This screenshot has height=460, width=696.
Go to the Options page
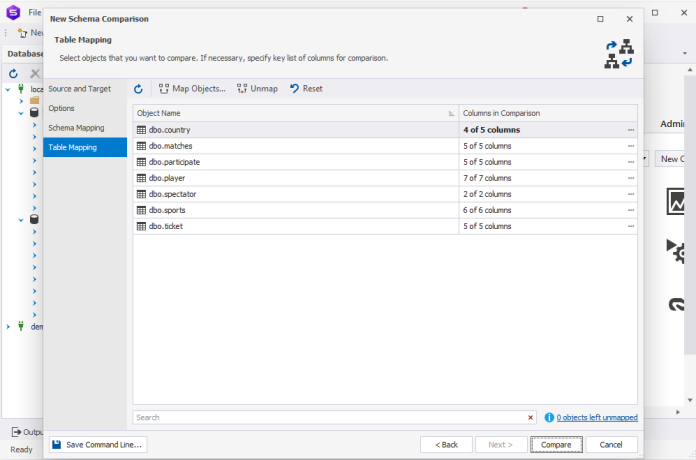(61, 108)
